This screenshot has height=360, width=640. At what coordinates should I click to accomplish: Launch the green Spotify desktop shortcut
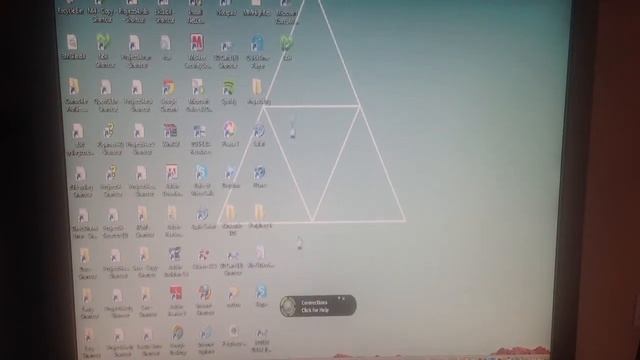229,89
